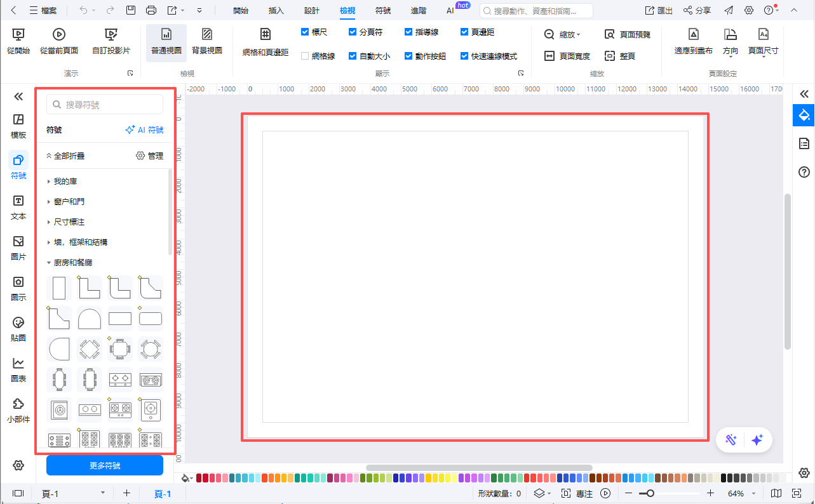The image size is (815, 504).
Task: Click the 整頁 whole page zoom icon
Action: point(610,56)
